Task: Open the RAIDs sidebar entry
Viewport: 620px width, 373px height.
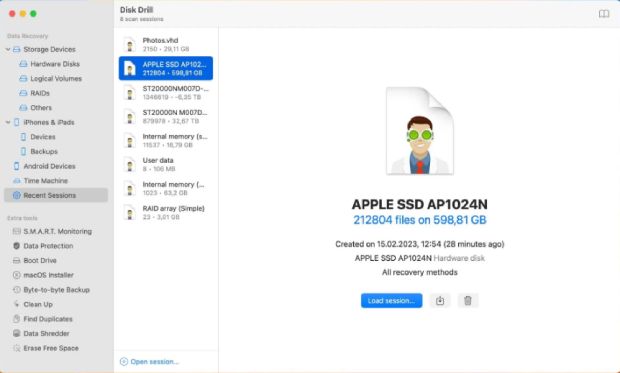Action: pyautogui.click(x=40, y=93)
